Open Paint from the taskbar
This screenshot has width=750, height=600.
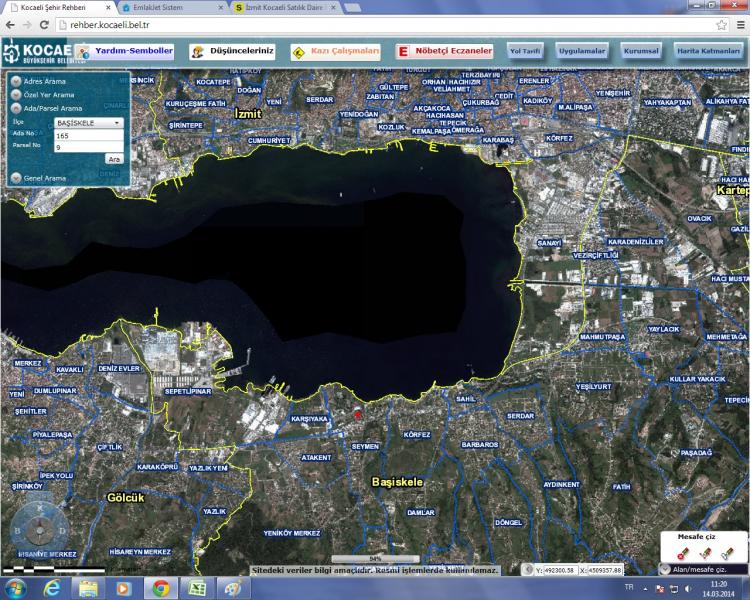[232, 588]
